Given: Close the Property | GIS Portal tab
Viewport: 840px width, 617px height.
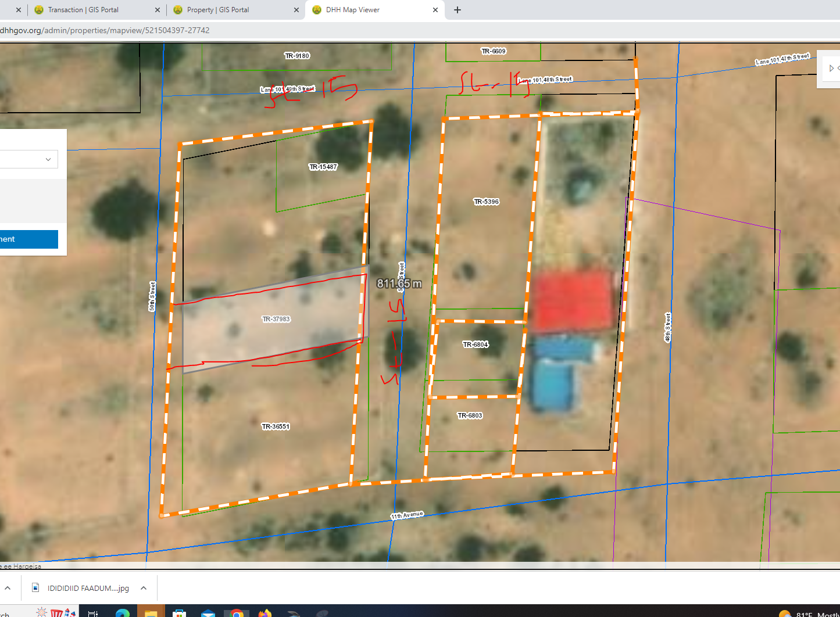Looking at the screenshot, I should coord(296,10).
